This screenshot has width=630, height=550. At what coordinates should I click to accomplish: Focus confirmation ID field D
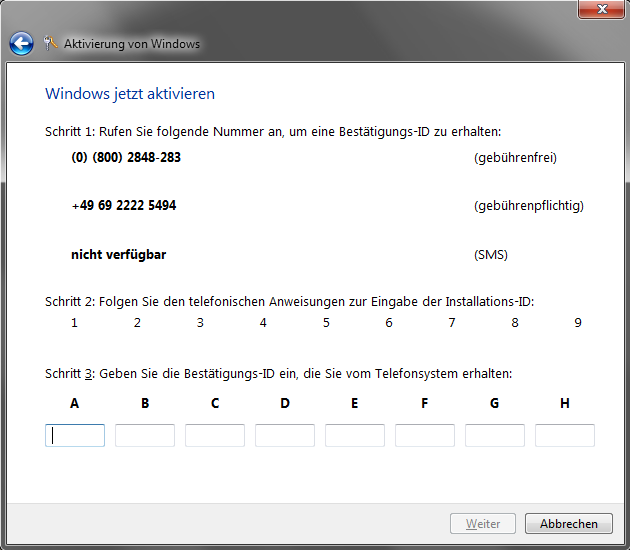(x=285, y=435)
